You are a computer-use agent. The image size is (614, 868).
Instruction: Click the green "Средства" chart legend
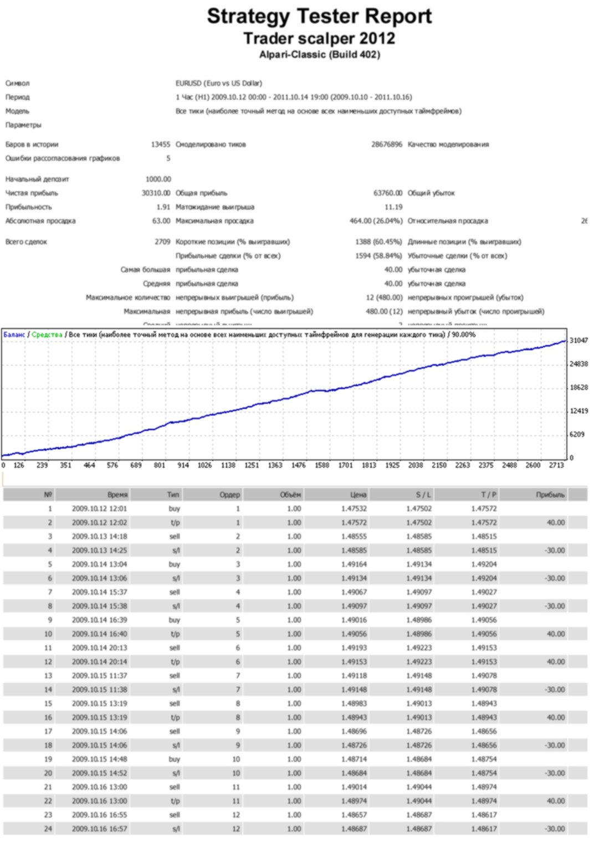tap(47, 335)
